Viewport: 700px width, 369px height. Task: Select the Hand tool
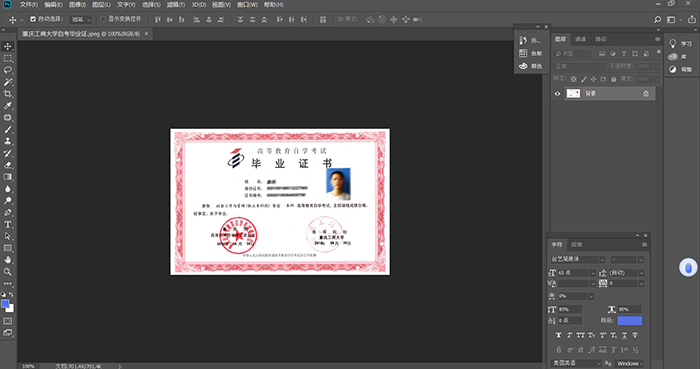coord(8,260)
